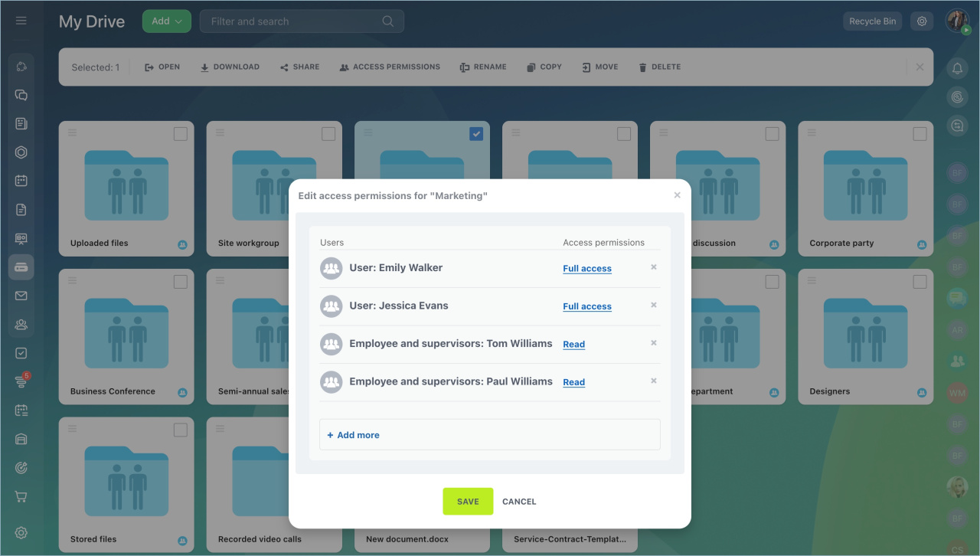Screen dimensions: 980x556
Task: Open Mail icon in left sidebar
Action: pyautogui.click(x=21, y=296)
